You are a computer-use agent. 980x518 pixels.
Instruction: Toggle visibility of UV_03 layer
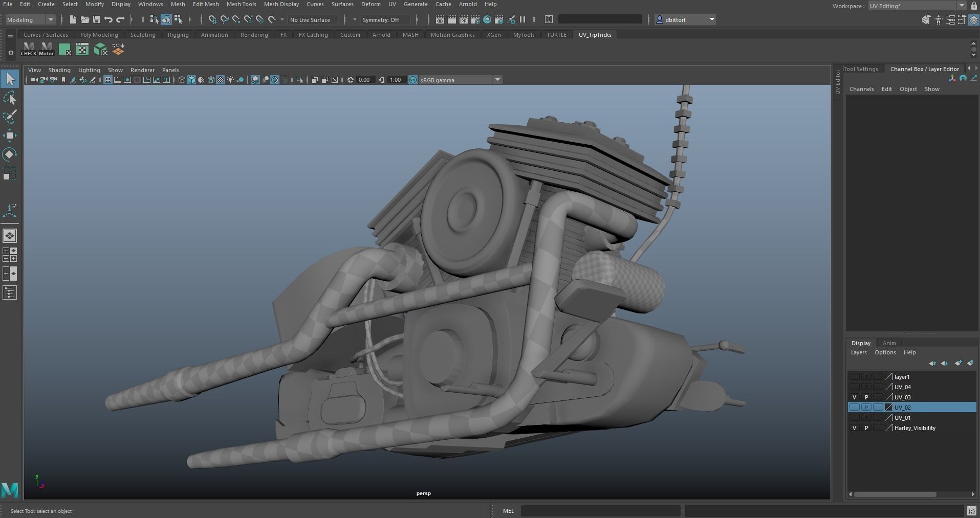[854, 397]
